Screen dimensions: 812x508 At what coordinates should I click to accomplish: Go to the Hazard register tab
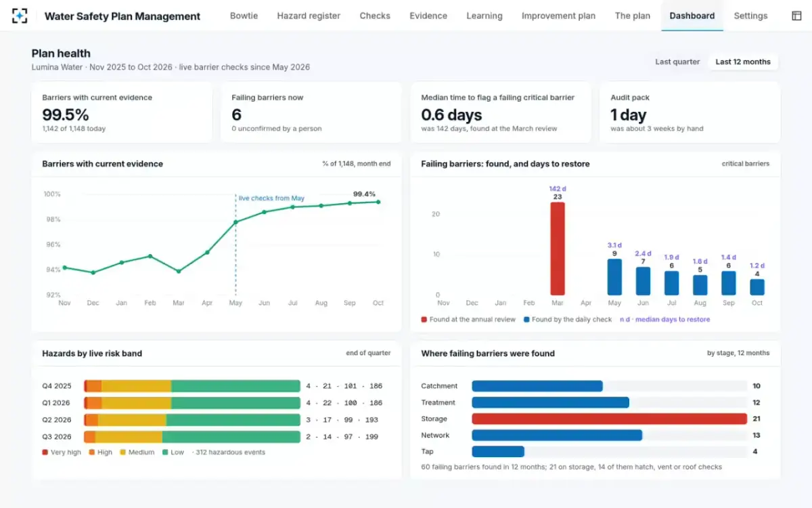pos(309,16)
